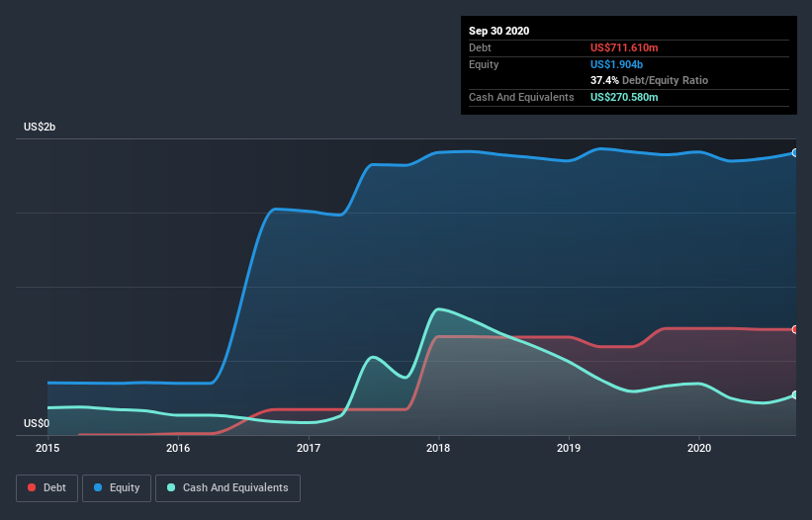Screen dimensions: 812x520
Task: Click the Sep 30 2020 tooltip date
Action: (x=499, y=31)
